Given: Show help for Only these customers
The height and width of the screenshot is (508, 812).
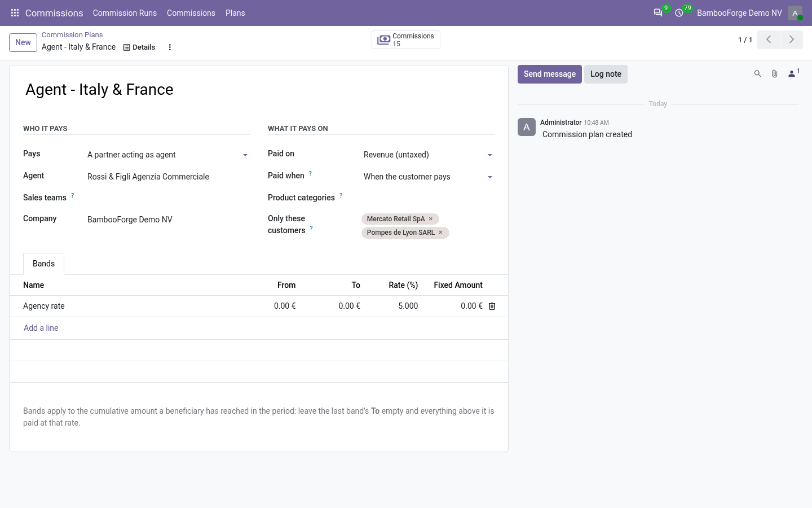Looking at the screenshot, I should (311, 229).
